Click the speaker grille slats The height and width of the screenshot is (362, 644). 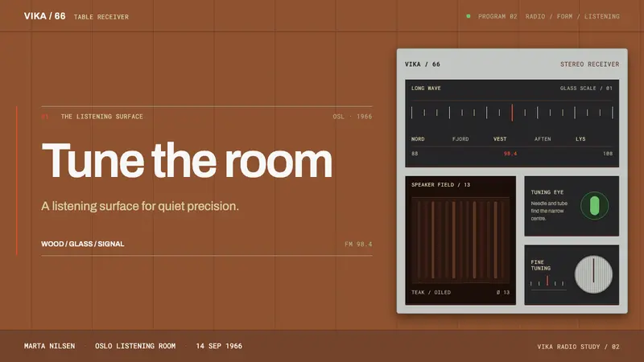click(x=460, y=240)
